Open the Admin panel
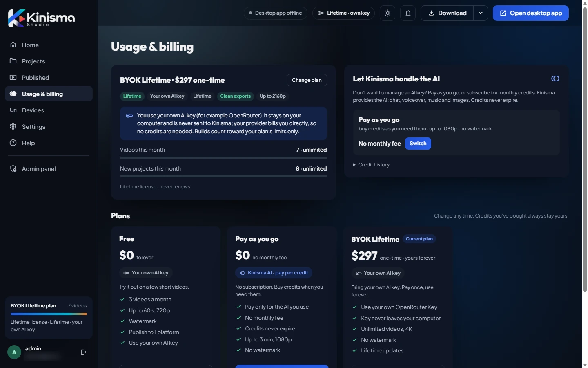 tap(49, 169)
